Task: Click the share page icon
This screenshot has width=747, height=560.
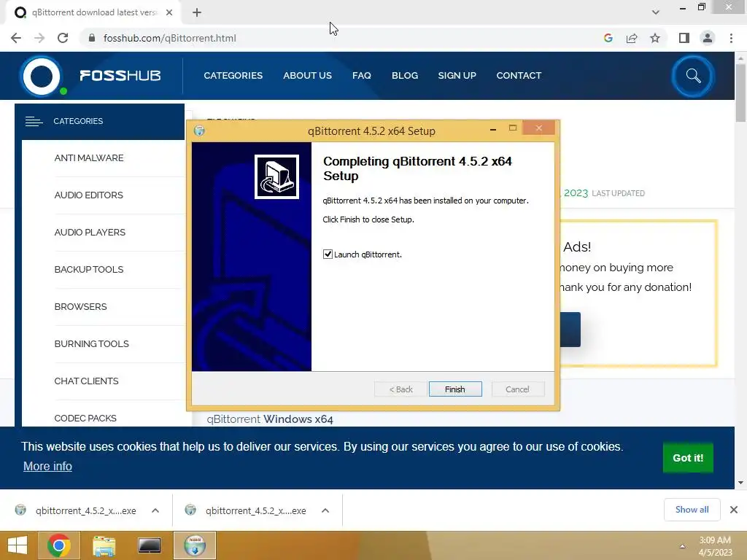Action: (632, 38)
